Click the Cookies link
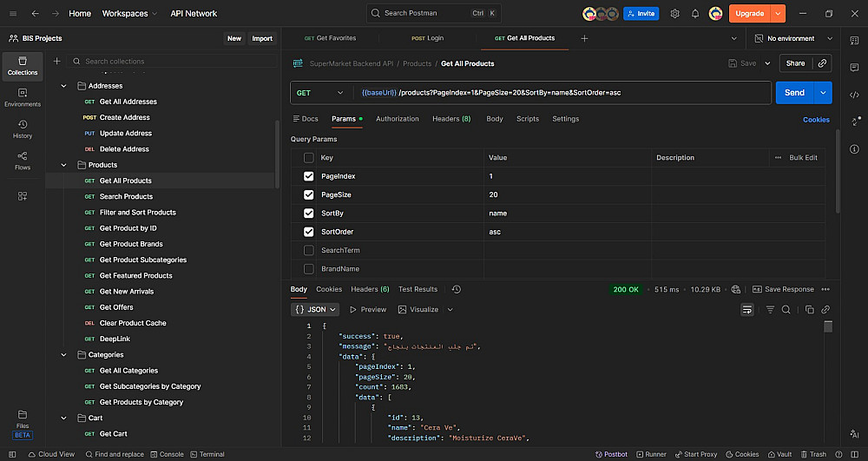 point(816,120)
